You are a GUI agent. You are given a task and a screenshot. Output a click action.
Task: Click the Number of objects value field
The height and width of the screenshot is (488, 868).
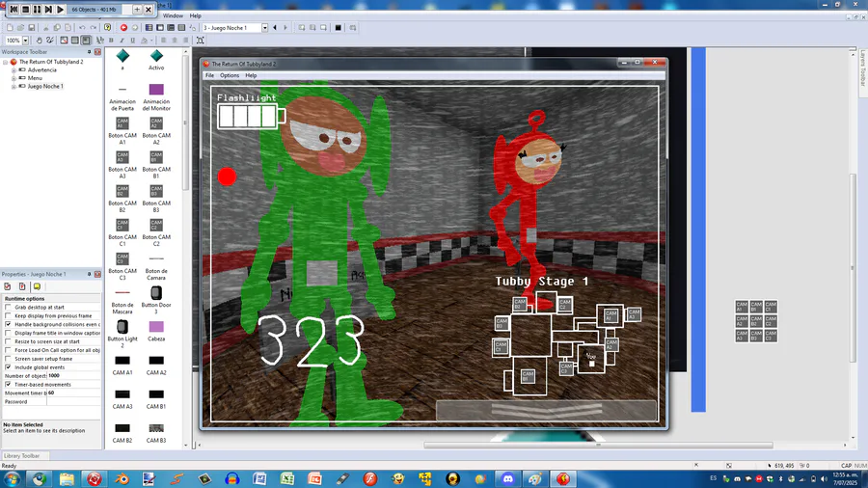(74, 376)
